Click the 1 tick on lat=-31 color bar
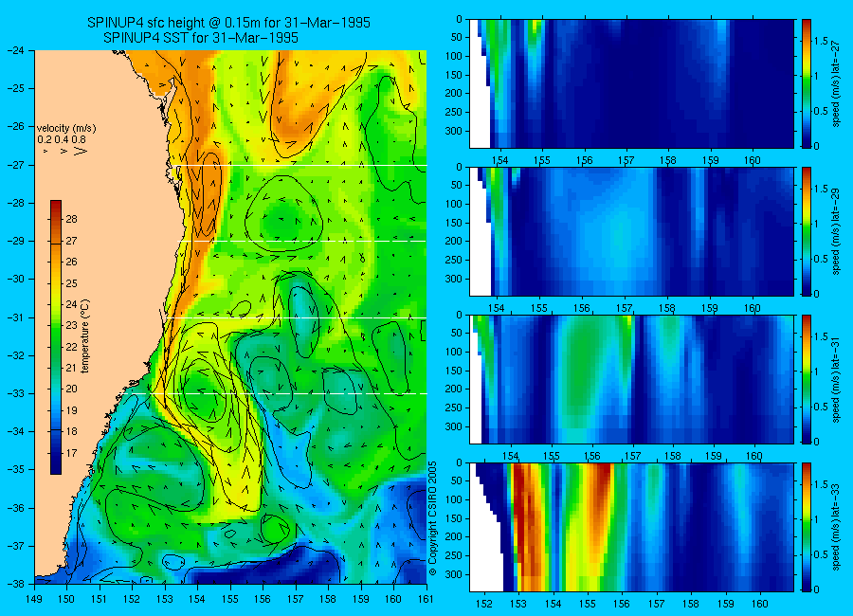The width and height of the screenshot is (853, 616). pyautogui.click(x=817, y=371)
